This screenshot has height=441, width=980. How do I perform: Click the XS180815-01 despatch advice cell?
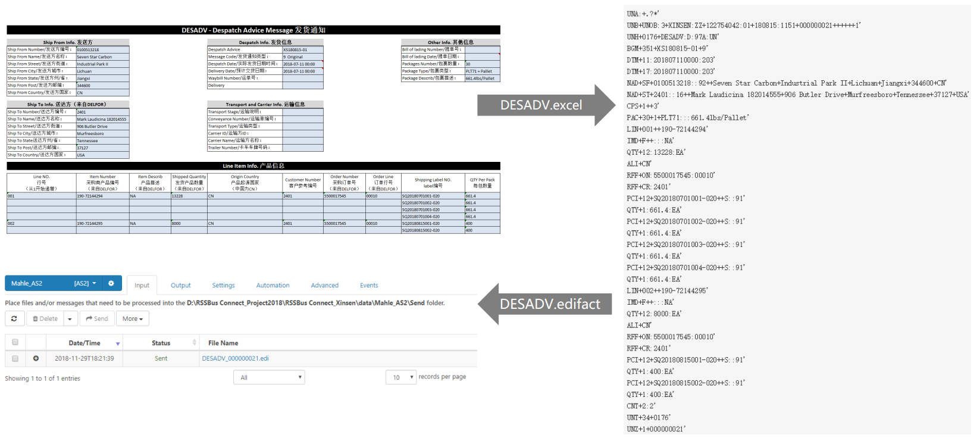pos(303,49)
